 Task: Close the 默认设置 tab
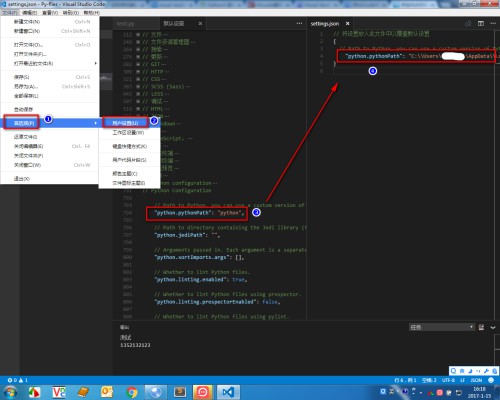click(200, 23)
